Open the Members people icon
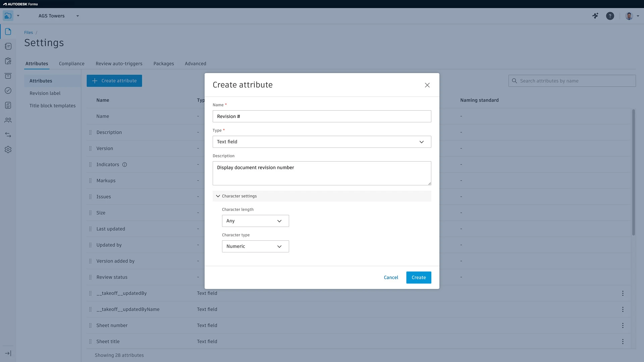644x362 pixels. point(8,120)
